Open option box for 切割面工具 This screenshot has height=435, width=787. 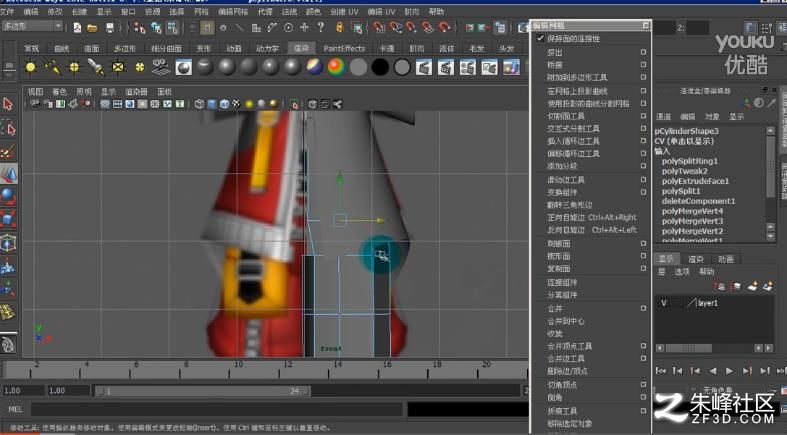[x=643, y=116]
